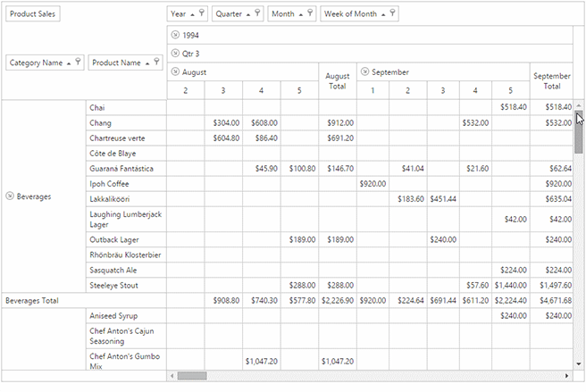
Task: Collapse the Beverages category row
Action: [10, 196]
